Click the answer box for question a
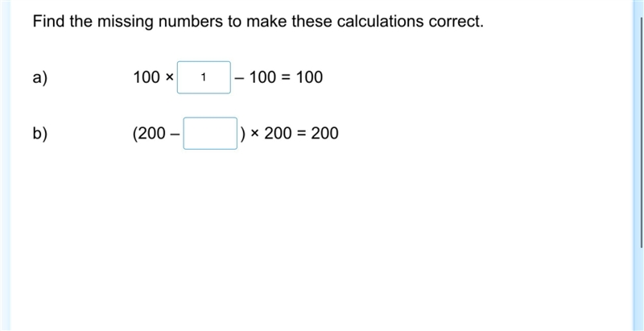The width and height of the screenshot is (644, 331). pyautogui.click(x=204, y=77)
